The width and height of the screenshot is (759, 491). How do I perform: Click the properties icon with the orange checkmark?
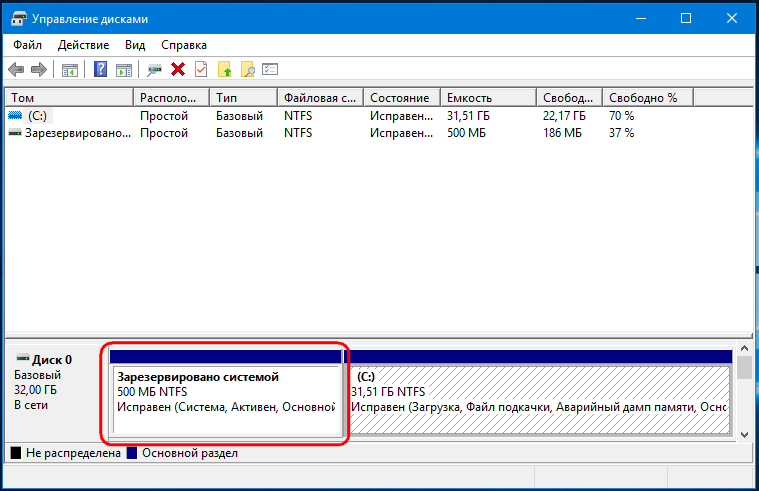tap(201, 69)
